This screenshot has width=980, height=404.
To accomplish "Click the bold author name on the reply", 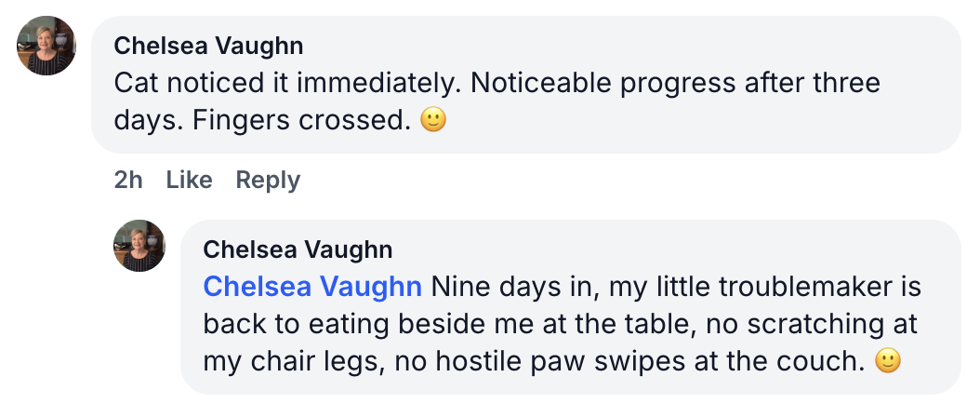I will click(x=298, y=249).
